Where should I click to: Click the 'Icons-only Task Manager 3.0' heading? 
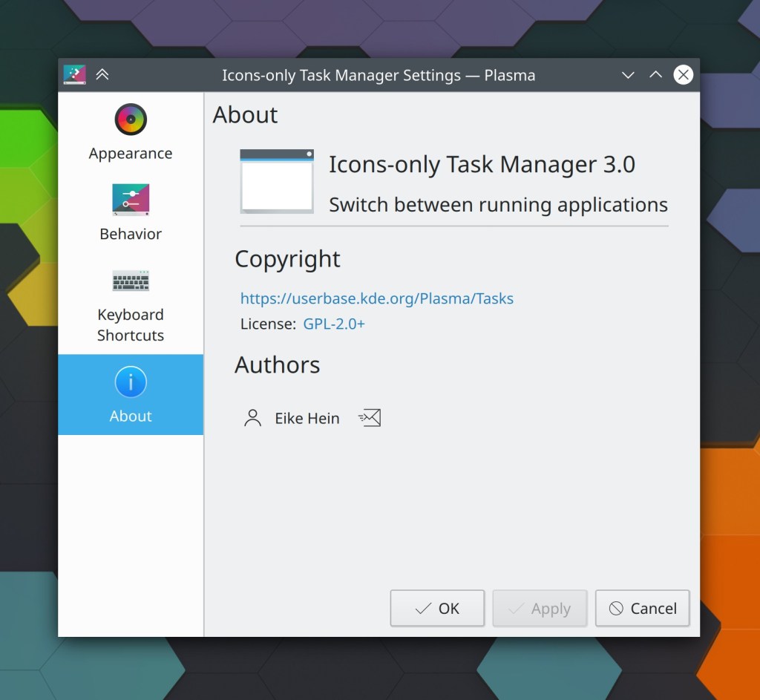pos(482,165)
